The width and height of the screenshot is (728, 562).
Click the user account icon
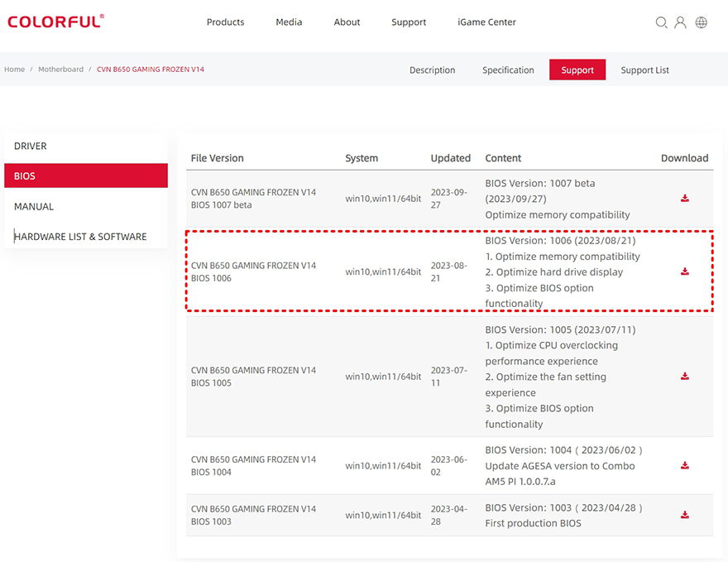[x=680, y=22]
